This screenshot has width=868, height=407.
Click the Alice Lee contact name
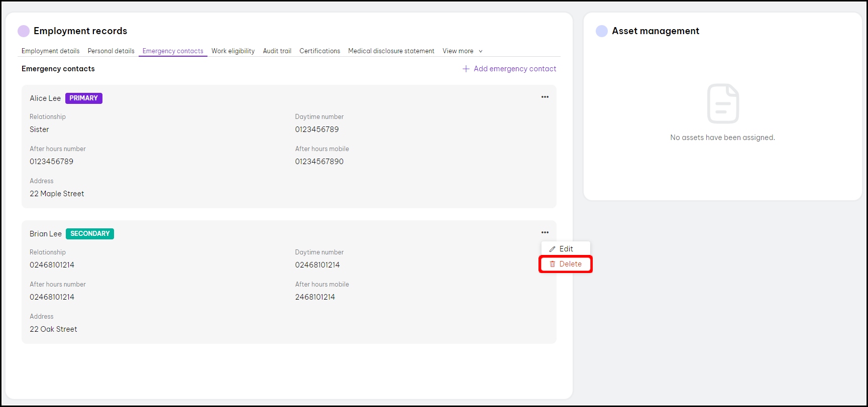pyautogui.click(x=45, y=98)
